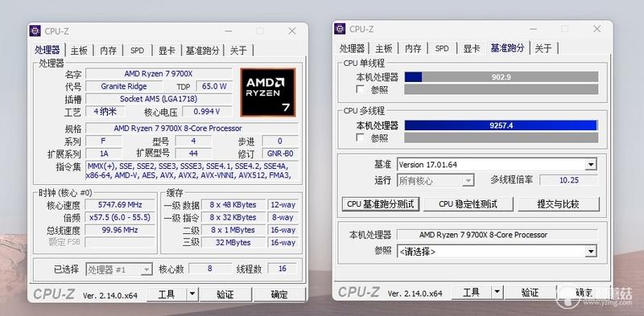Click the 多线程倍率 value 10.25

click(569, 180)
